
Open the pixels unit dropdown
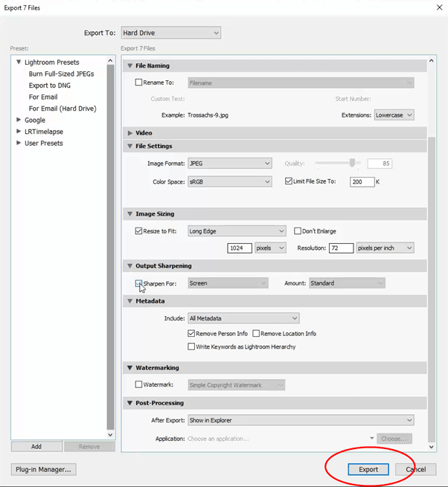click(270, 248)
